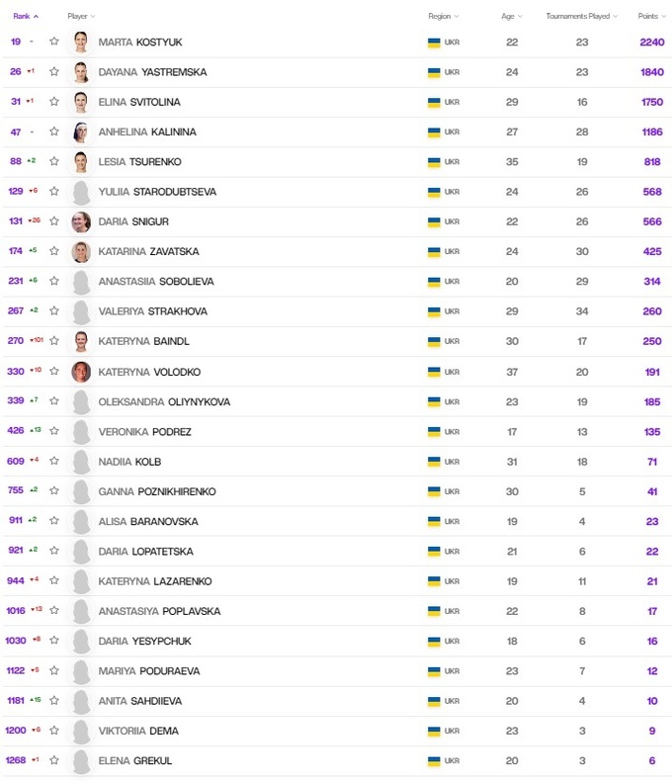Image resolution: width=672 pixels, height=784 pixels.
Task: Sort players using the Age column header
Action: 512,17
